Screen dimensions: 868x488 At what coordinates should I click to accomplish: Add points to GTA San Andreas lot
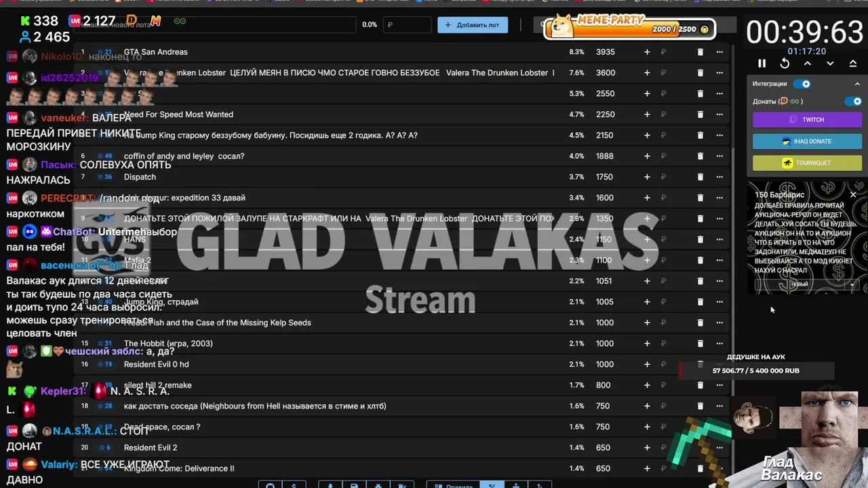[647, 52]
